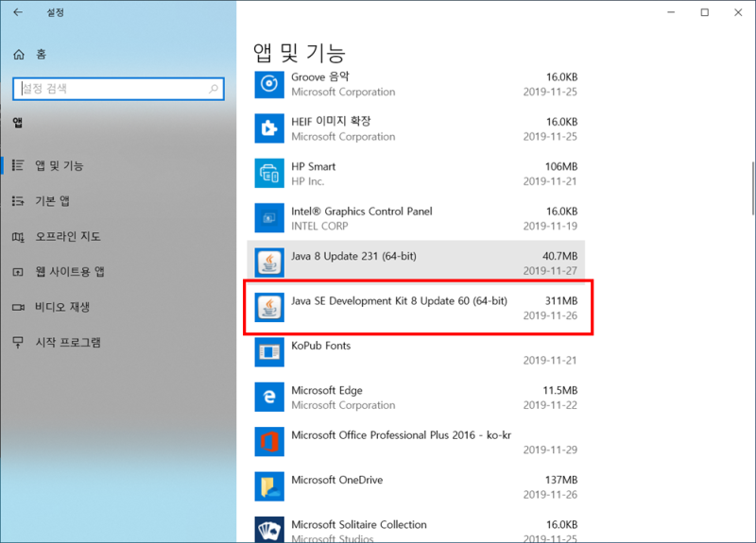Image resolution: width=756 pixels, height=543 pixels.
Task: Maximize the Settings window
Action: click(704, 12)
